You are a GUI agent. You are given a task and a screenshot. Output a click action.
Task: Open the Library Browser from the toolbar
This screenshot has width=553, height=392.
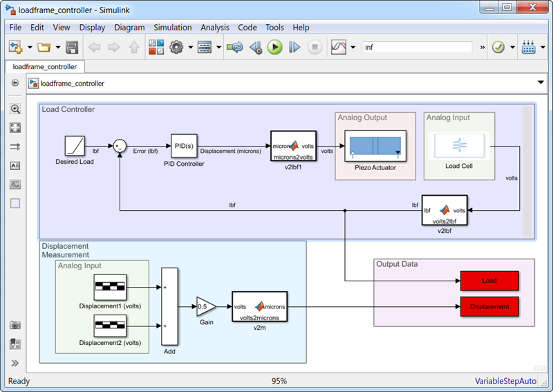pos(156,48)
